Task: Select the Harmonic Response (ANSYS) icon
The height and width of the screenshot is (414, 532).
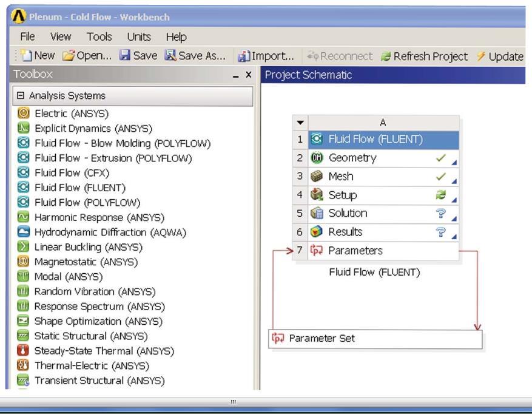Action: (x=24, y=217)
